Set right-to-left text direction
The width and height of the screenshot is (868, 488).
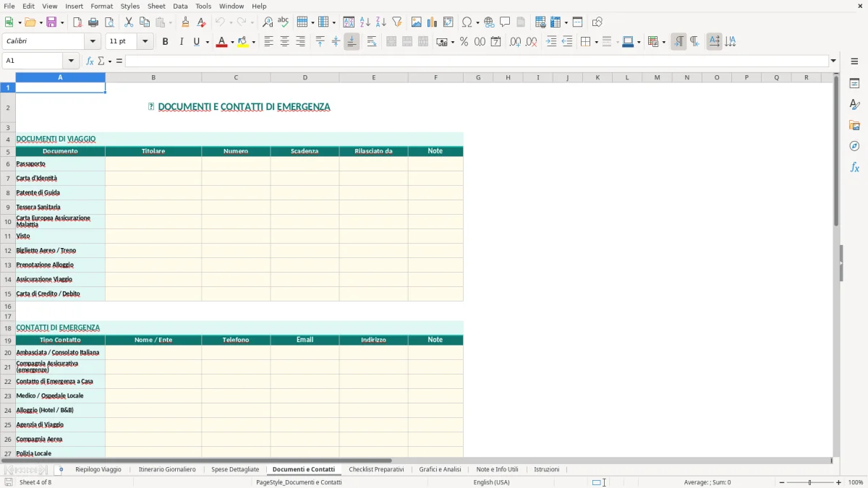coord(694,42)
